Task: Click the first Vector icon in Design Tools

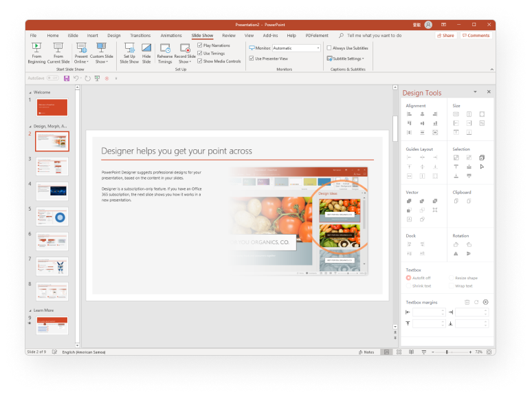Action: click(409, 201)
